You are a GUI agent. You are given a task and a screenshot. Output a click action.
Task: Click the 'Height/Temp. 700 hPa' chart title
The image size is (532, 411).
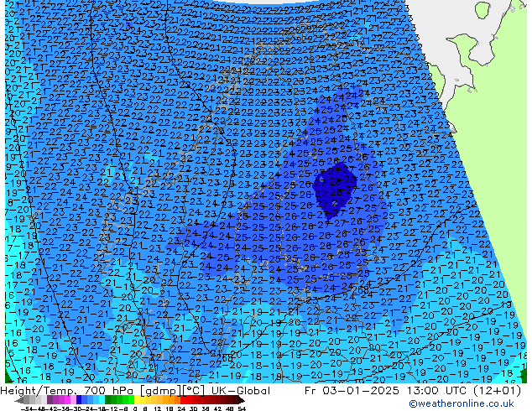(x=68, y=391)
